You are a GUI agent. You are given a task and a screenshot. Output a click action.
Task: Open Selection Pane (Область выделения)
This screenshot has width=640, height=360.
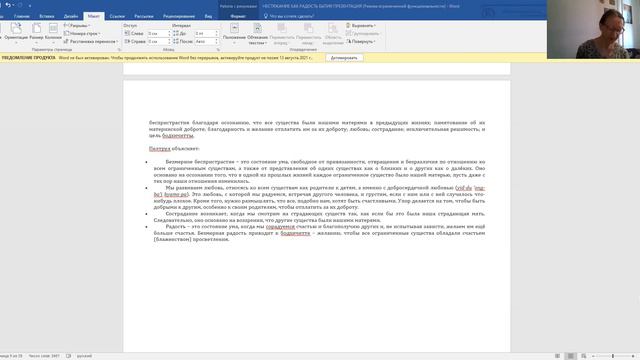tap(333, 33)
